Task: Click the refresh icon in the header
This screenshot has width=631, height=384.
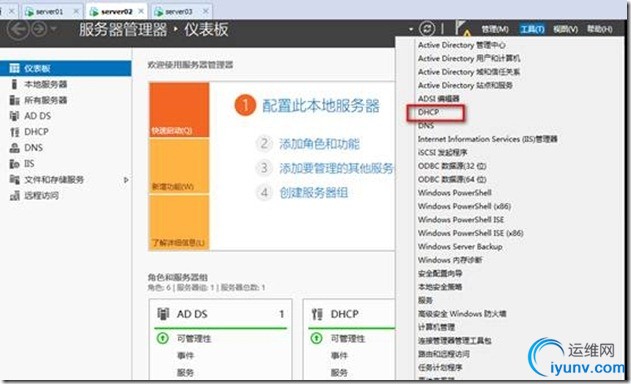Action: tap(427, 29)
